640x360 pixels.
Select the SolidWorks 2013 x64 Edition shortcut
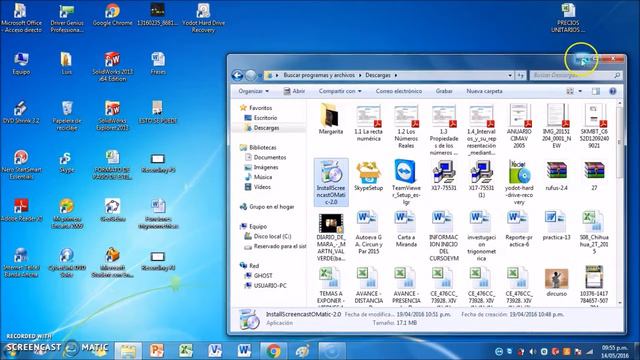click(112, 66)
